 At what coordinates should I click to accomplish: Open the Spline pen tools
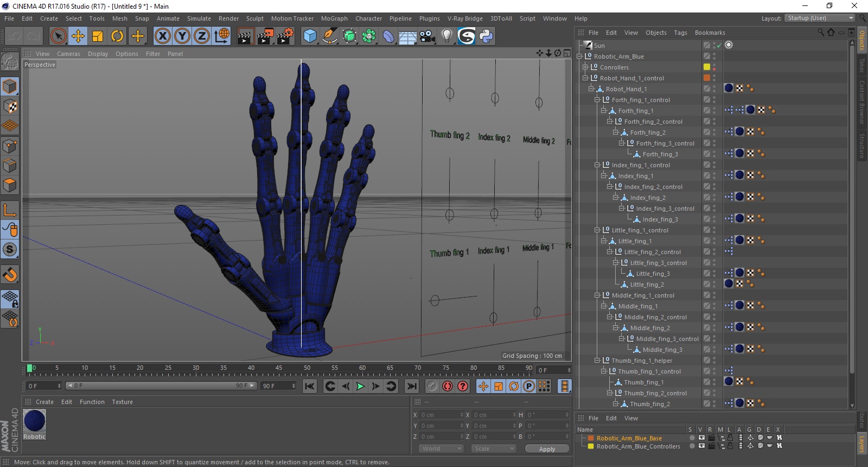click(329, 36)
